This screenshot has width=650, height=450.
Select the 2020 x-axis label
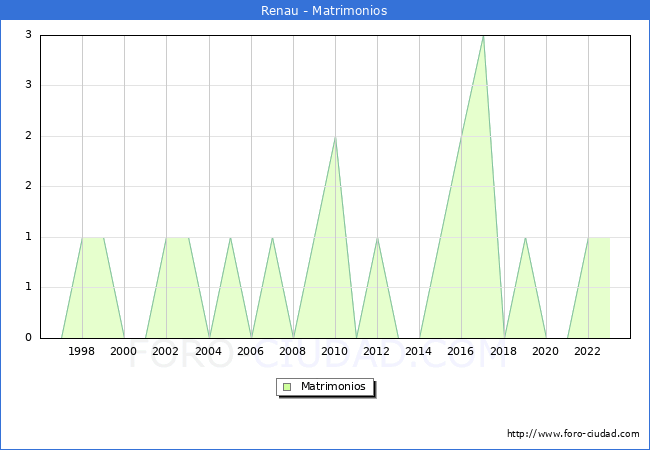[x=546, y=351]
